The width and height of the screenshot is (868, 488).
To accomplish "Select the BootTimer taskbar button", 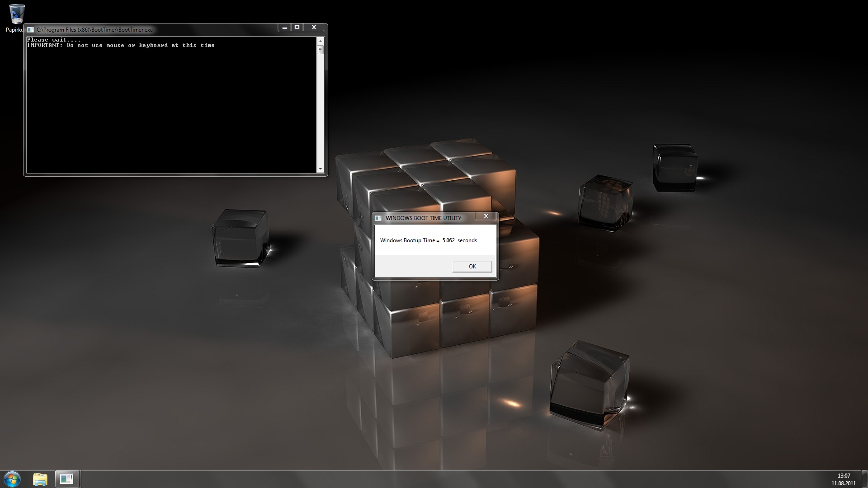I will pyautogui.click(x=67, y=479).
